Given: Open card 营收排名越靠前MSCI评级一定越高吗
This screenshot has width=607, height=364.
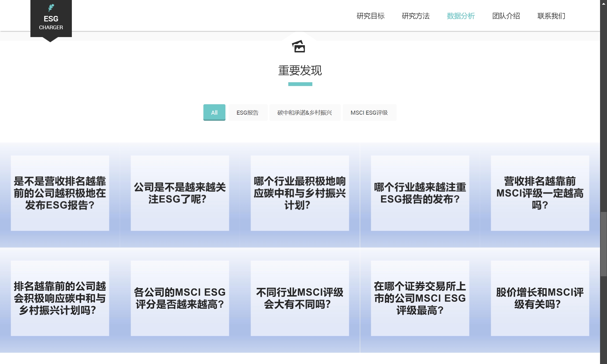Looking at the screenshot, I should click(x=540, y=193).
